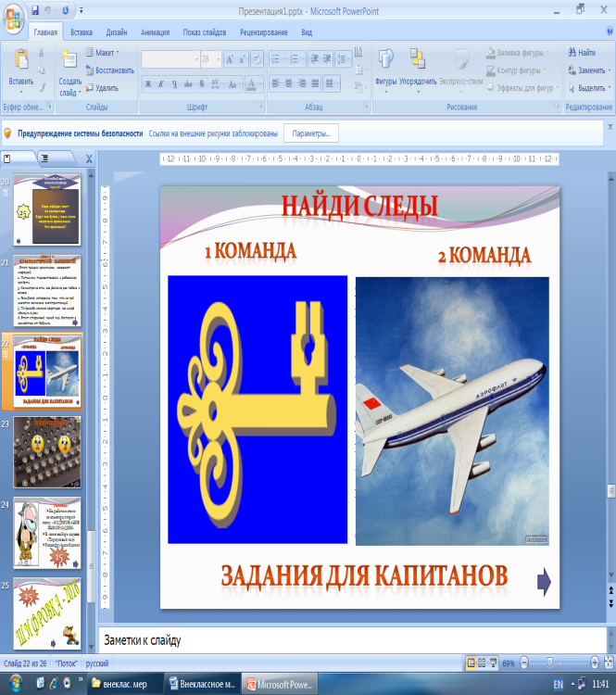616x695 pixels.
Task: Click the increase font size icon
Action: tap(230, 59)
